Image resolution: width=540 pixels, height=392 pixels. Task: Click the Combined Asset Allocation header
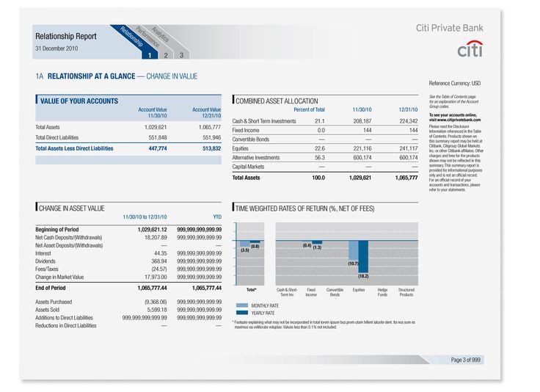click(277, 101)
